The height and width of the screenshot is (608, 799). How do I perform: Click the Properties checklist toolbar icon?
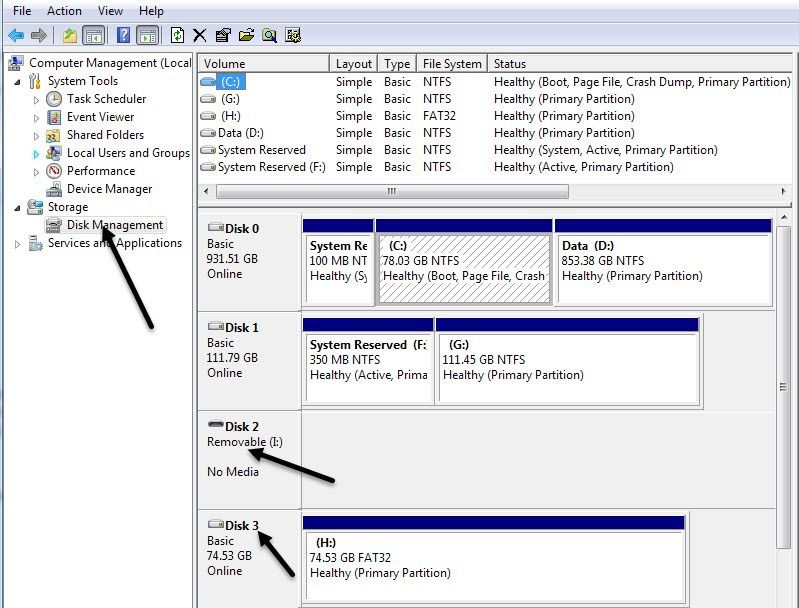pos(223,36)
